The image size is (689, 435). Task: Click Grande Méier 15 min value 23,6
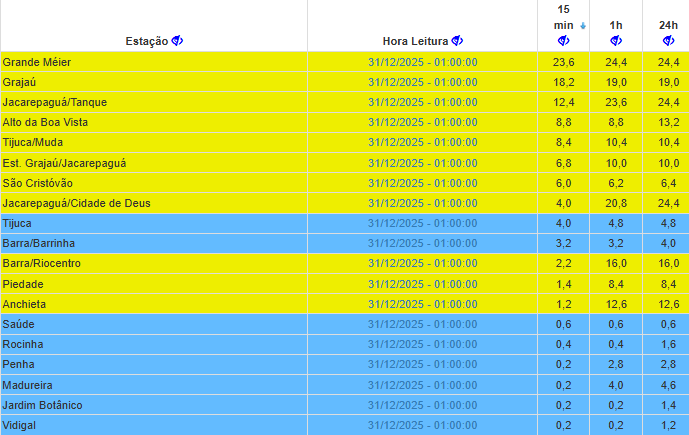(563, 62)
